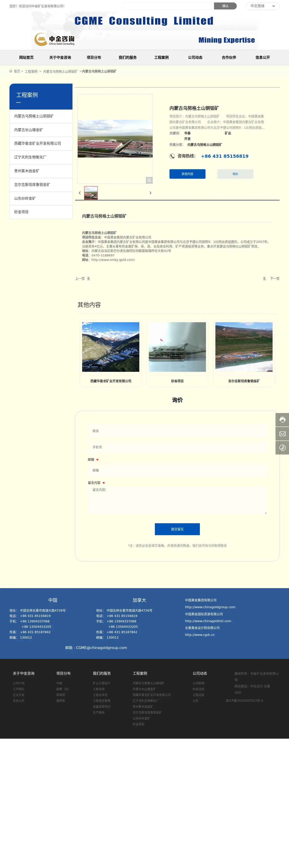The image size is (289, 868).
Task: Click 公司新闻 footer link
Action: 199,683
